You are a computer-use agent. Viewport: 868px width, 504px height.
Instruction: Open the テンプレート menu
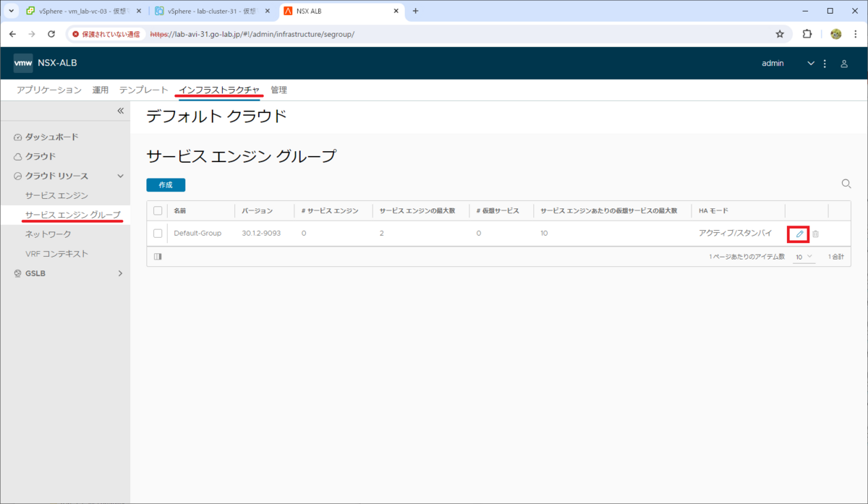click(144, 90)
